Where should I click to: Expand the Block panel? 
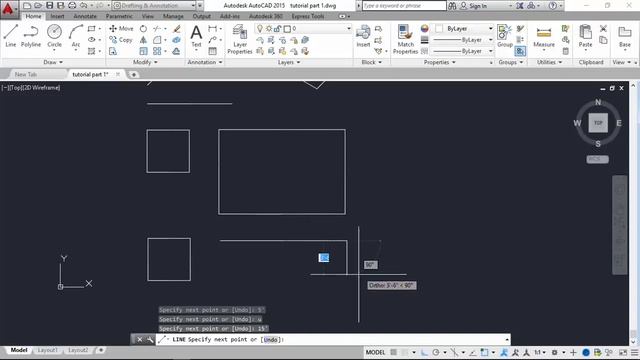tap(371, 62)
